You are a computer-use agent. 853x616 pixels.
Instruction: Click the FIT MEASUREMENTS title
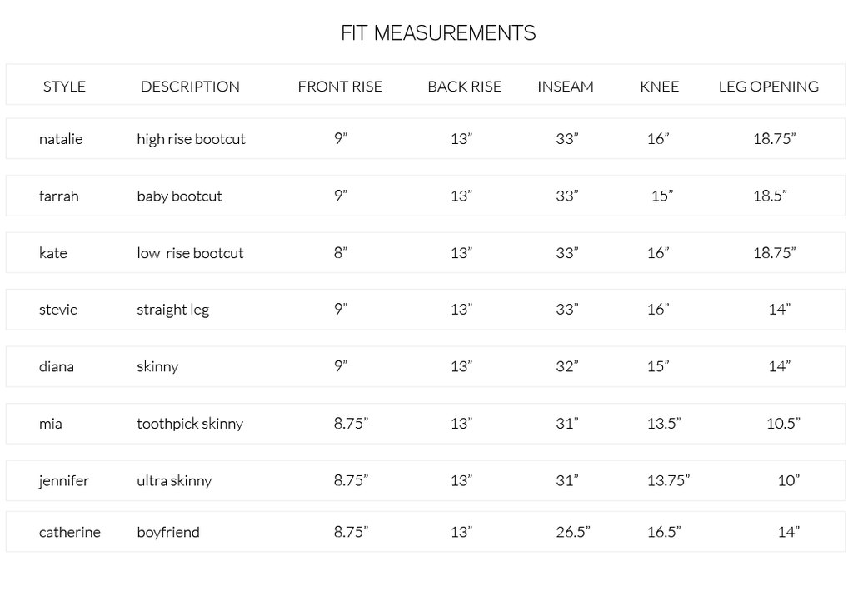pyautogui.click(x=437, y=33)
